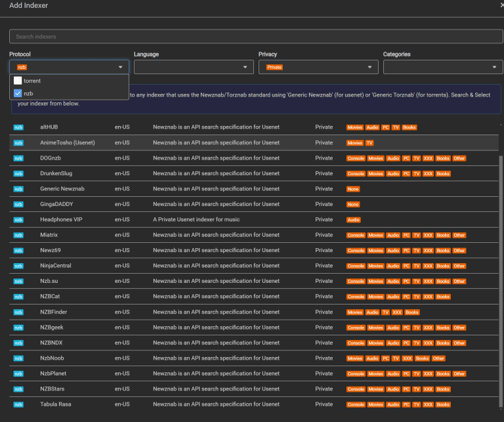Select the NinjaCentral indexer row

(55, 266)
